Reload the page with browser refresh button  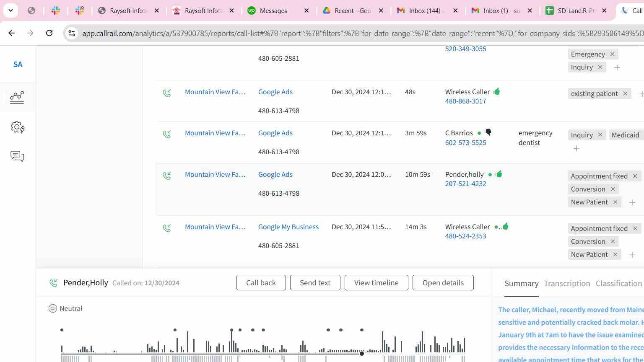(49, 33)
